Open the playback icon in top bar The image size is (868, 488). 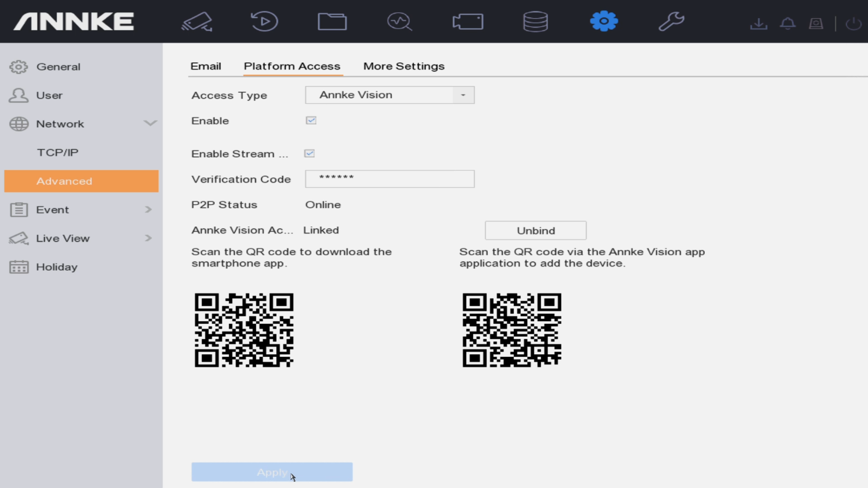264,22
